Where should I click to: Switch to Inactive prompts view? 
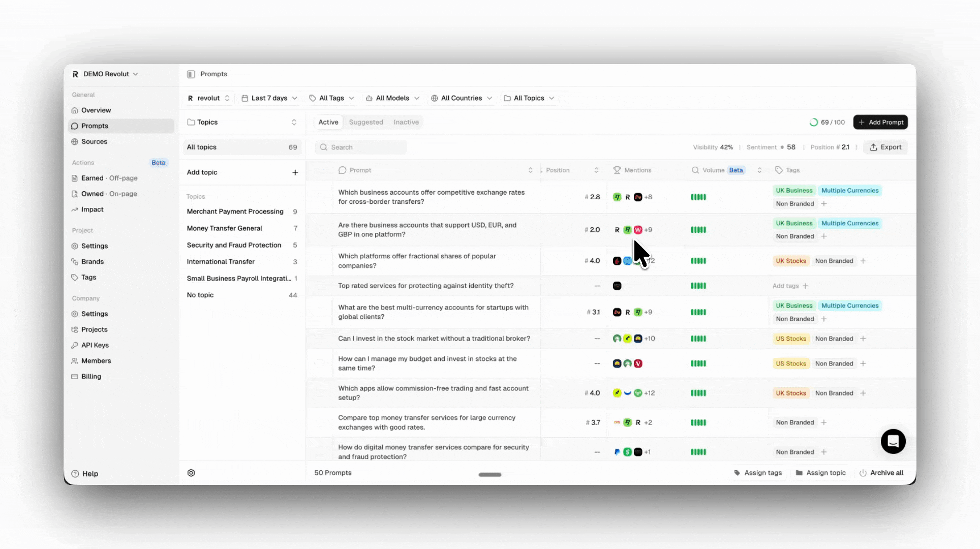tap(406, 122)
